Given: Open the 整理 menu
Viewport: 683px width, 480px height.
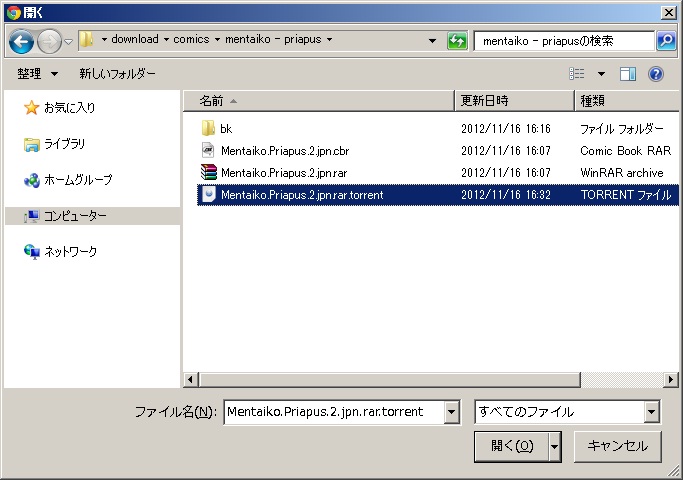Looking at the screenshot, I should (37, 74).
